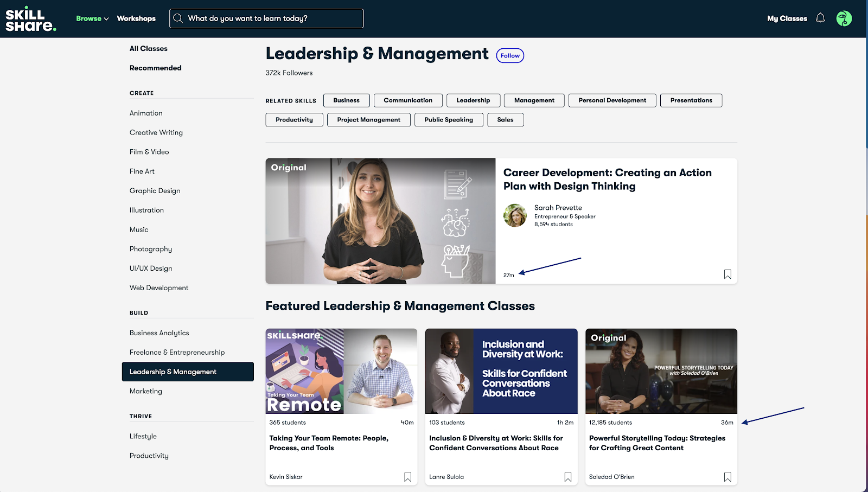Open the Creative Writing category
Viewport: 868px width, 492px height.
[x=156, y=133]
